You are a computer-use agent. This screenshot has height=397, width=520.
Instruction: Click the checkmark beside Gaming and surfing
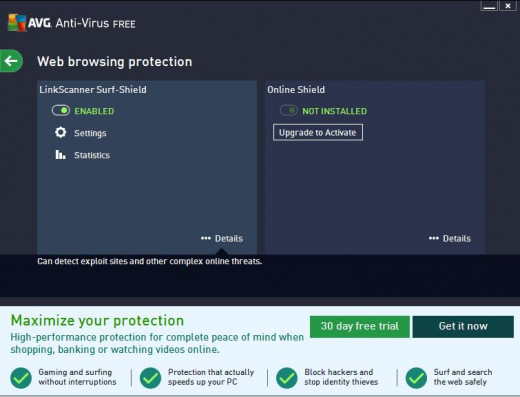(x=21, y=378)
